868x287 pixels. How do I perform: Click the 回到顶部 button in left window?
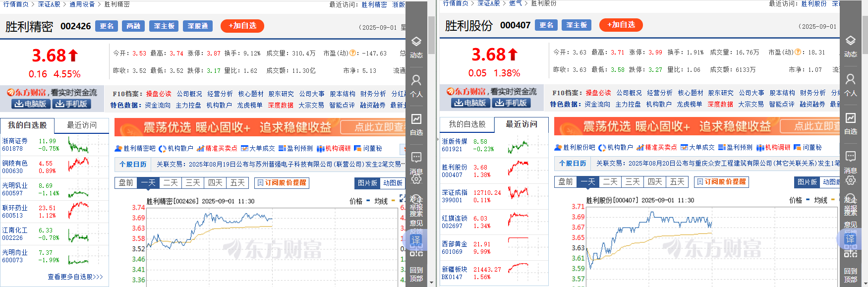click(x=416, y=274)
